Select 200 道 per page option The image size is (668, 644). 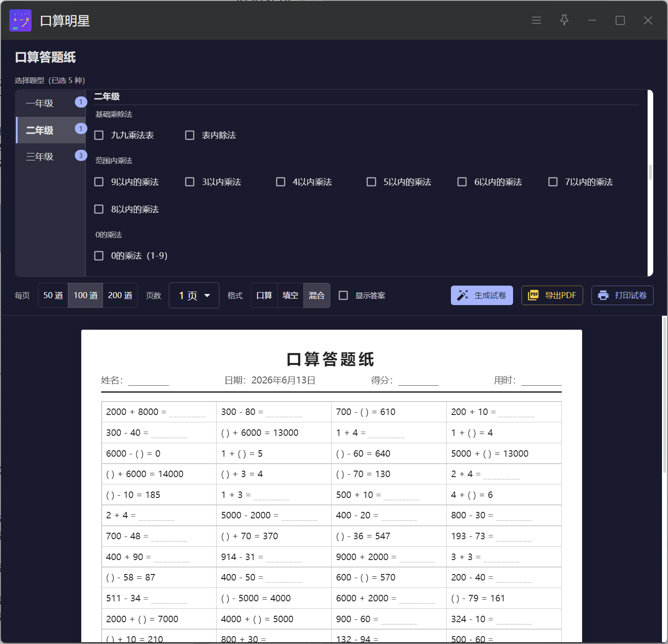[x=120, y=295]
